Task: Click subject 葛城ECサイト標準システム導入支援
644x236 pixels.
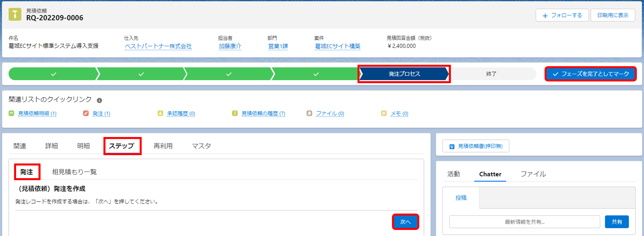Action: (x=53, y=46)
